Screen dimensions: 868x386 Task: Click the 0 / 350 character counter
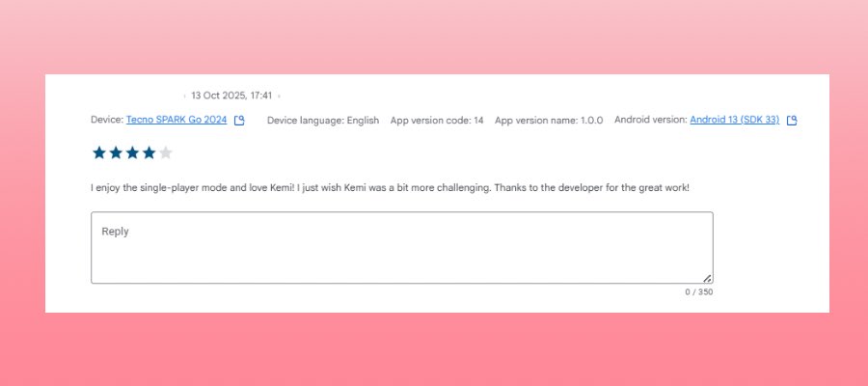[x=698, y=291]
